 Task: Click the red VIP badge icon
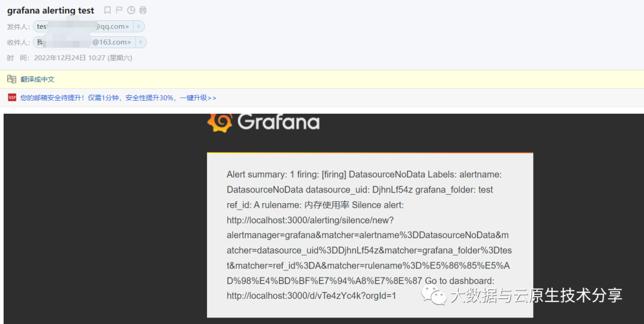12,98
